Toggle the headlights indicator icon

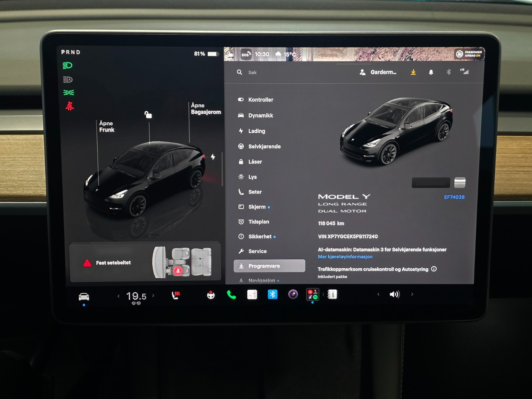67,66
